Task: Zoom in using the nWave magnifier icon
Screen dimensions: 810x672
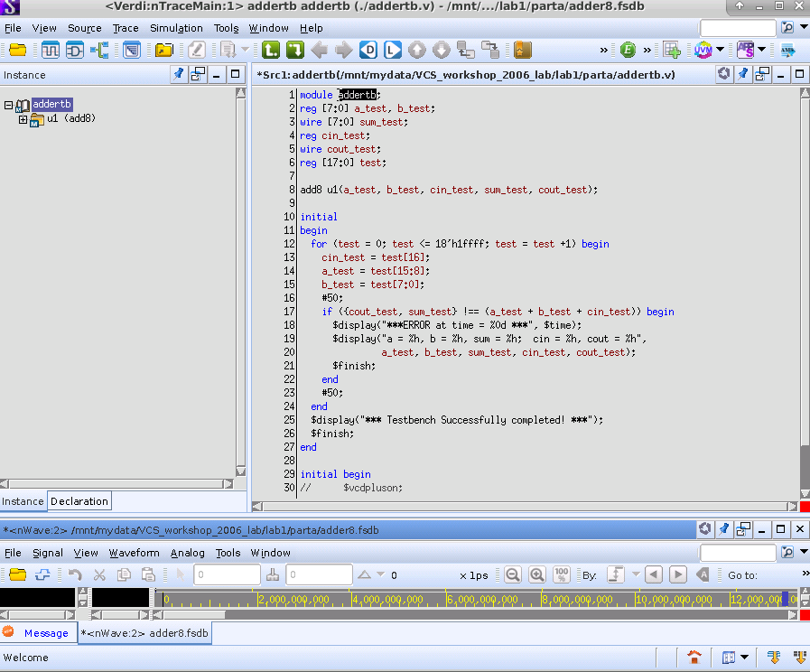Action: (536, 574)
